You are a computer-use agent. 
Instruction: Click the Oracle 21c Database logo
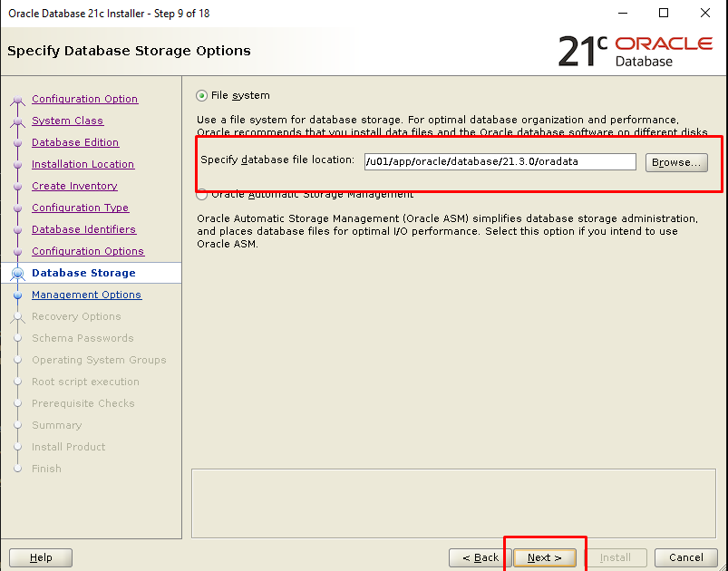tap(636, 52)
